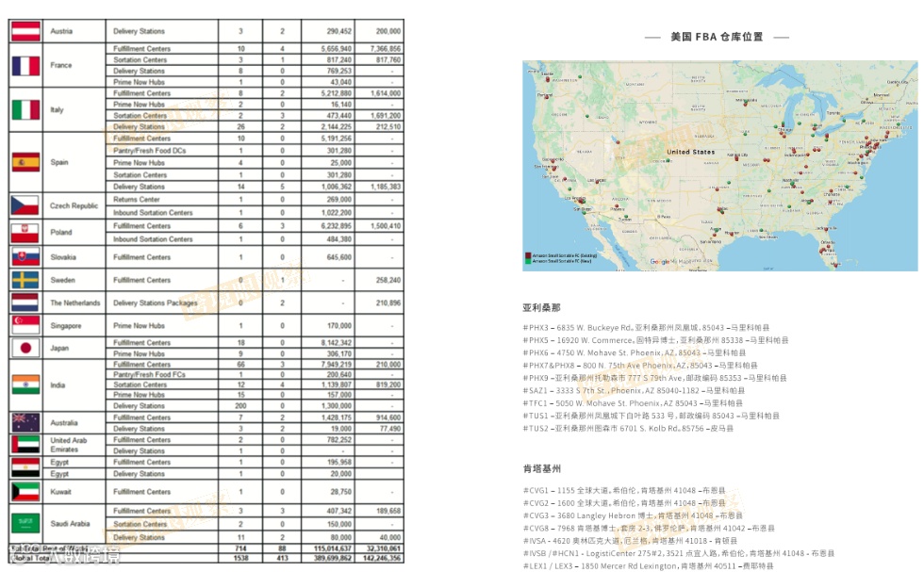The image size is (924, 572).
Task: Select the #PHX7&PHX8 address line
Action: [x=640, y=366]
